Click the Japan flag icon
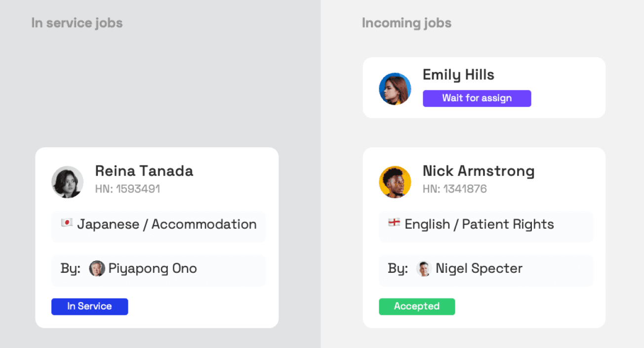Viewport: 644px width, 348px height. click(67, 223)
